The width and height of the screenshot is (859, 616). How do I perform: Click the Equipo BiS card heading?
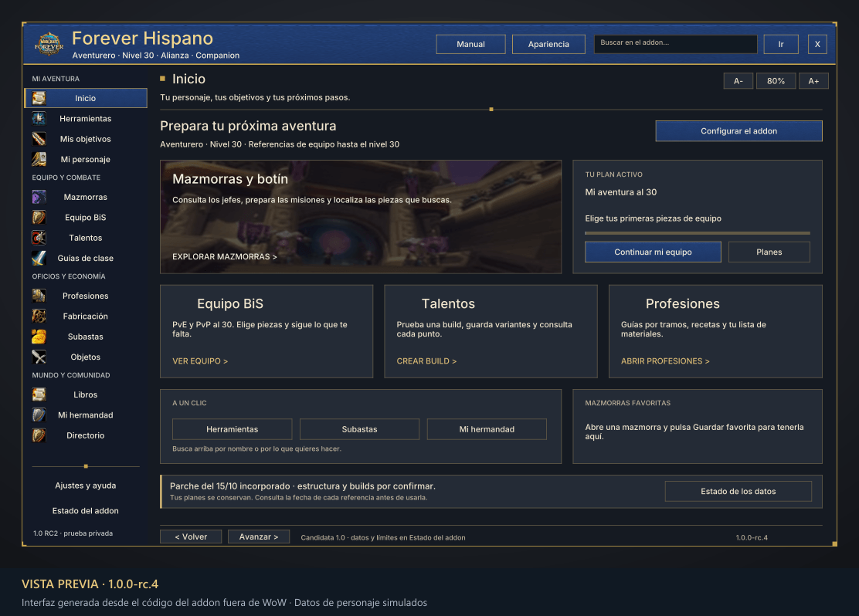[230, 304]
